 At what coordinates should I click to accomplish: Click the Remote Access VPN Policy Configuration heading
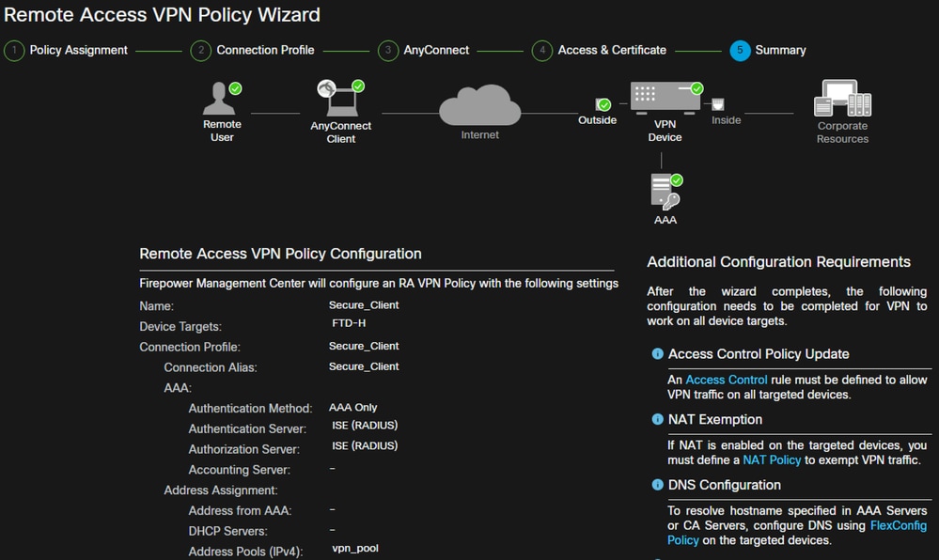280,254
